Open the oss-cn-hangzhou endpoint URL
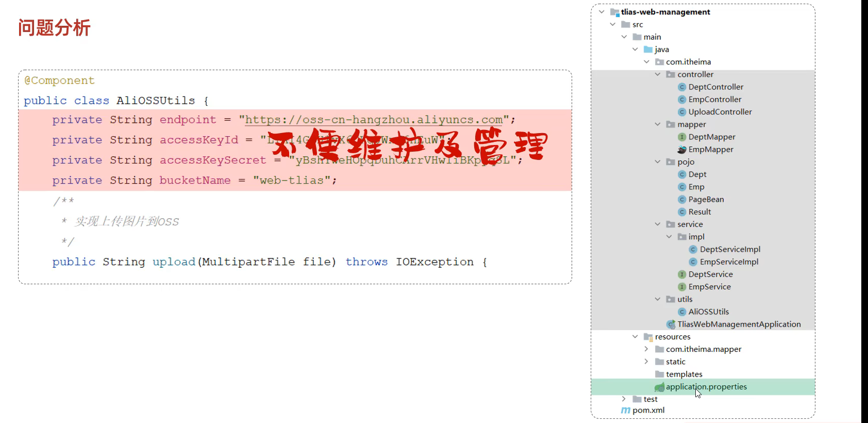The width and height of the screenshot is (868, 423). click(x=374, y=120)
